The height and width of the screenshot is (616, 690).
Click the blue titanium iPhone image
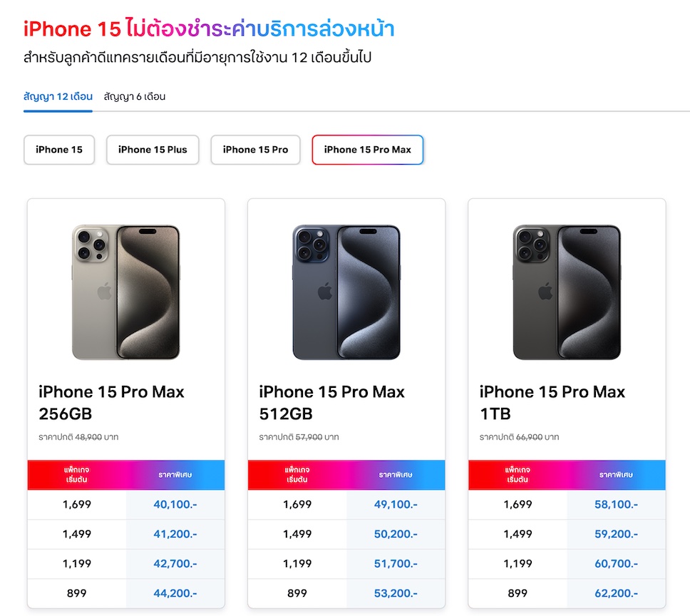pos(346,292)
